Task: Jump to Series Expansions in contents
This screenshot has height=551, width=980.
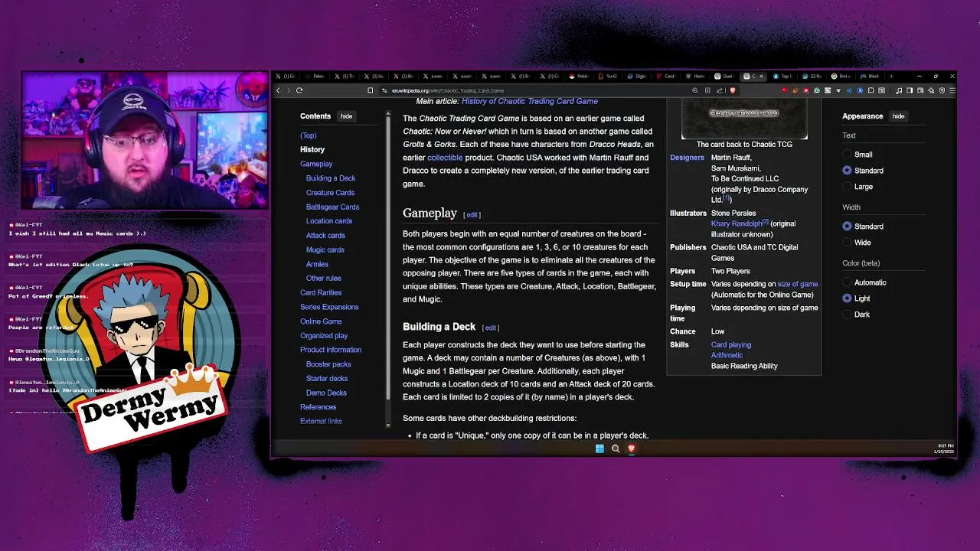Action: 329,307
